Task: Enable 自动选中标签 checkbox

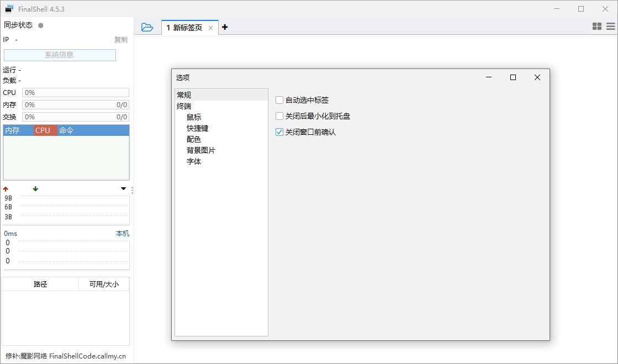Action: (279, 99)
